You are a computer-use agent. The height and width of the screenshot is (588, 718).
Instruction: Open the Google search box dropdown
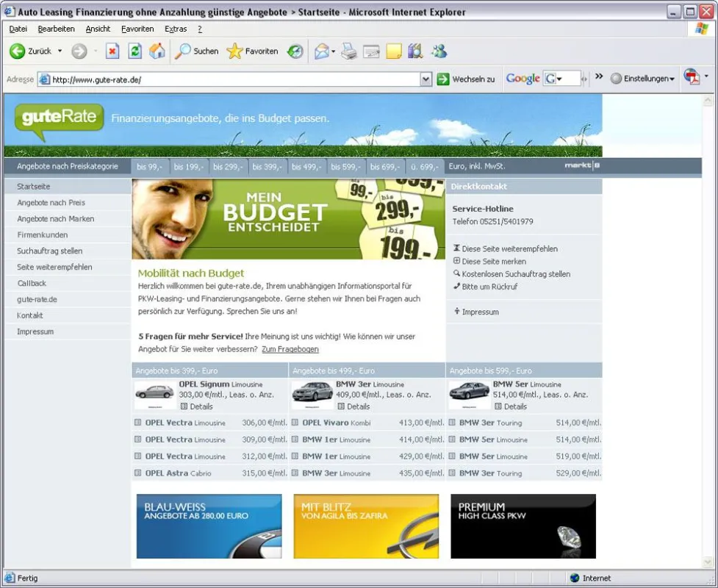[559, 79]
